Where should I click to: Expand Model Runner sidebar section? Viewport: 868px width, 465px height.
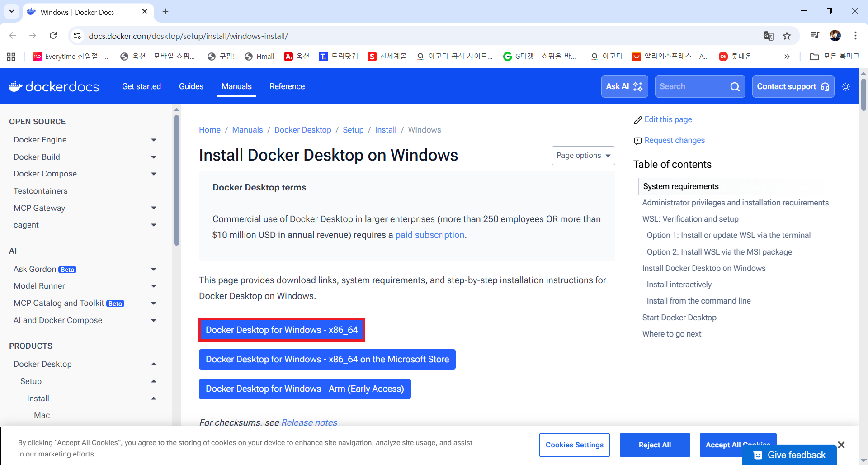[154, 286]
